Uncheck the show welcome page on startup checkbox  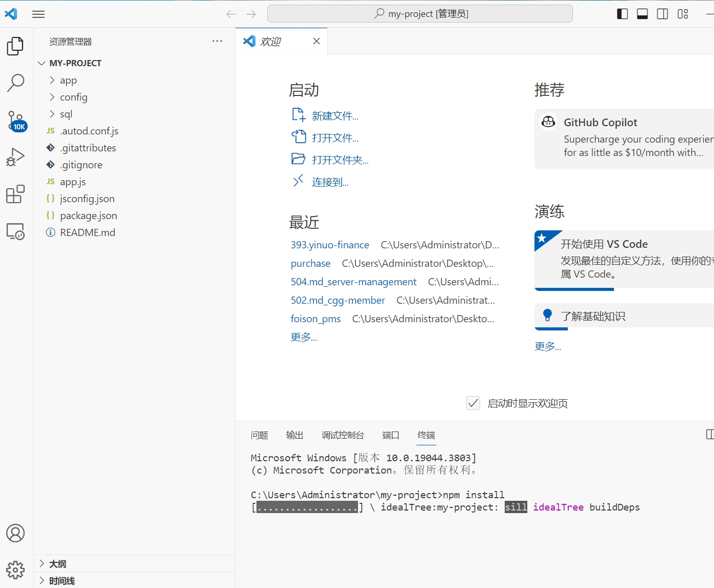[x=473, y=403]
